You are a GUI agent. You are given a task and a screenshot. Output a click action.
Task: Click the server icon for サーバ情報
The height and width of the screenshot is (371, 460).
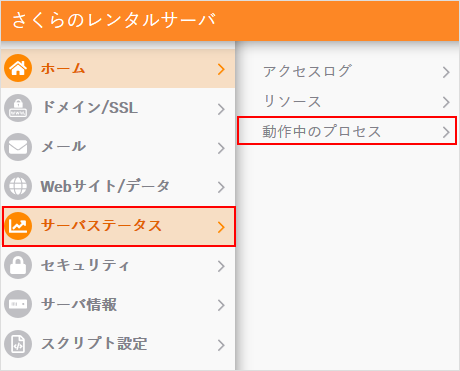18,304
